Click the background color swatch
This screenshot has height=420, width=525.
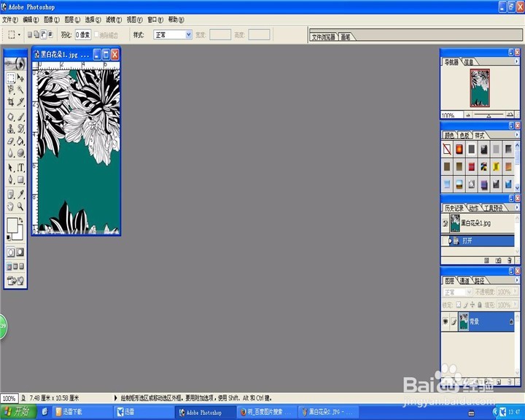20,234
